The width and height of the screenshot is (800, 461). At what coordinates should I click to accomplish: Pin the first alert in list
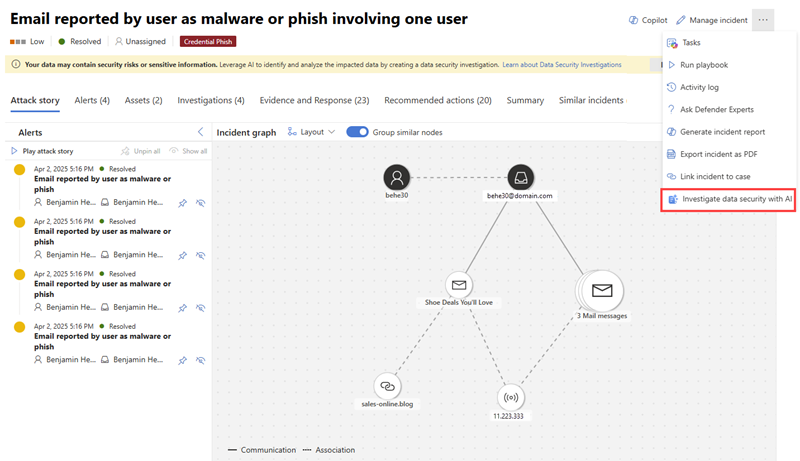pyautogui.click(x=182, y=202)
